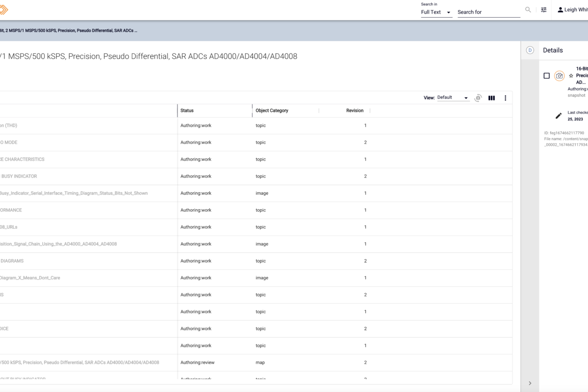The image size is (588, 392).
Task: Select the circled D Details panel icon
Action: coord(530,50)
